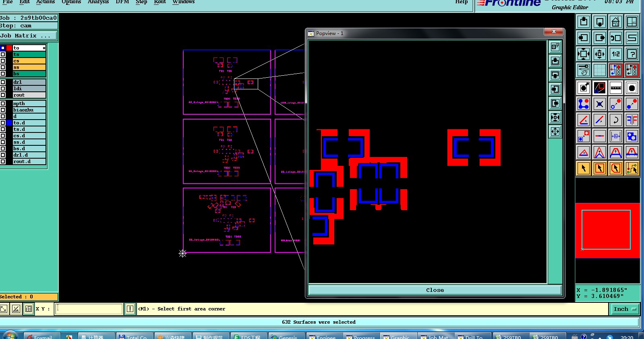Toggle the checkbox for layer ts
Screen dimensions: 644x339
(x=3, y=54)
